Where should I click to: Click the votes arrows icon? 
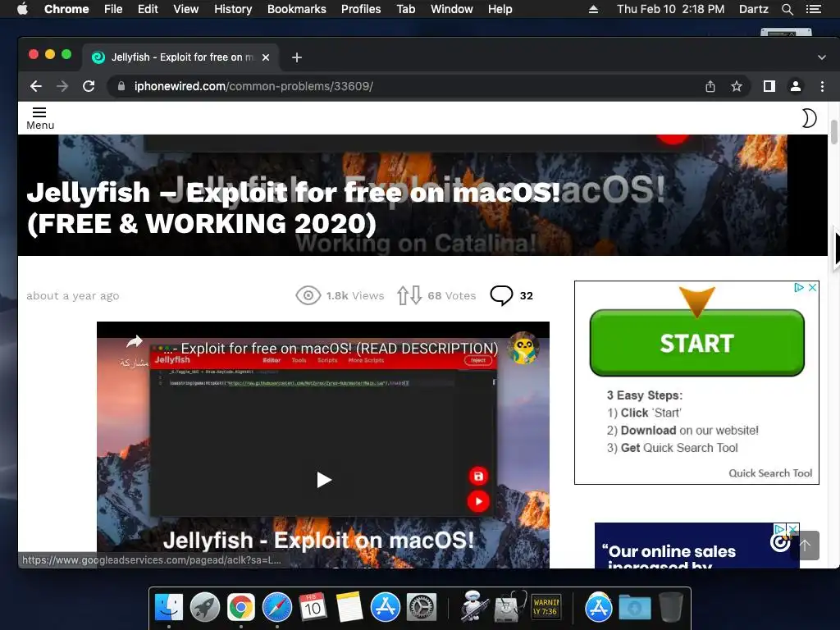pos(409,295)
